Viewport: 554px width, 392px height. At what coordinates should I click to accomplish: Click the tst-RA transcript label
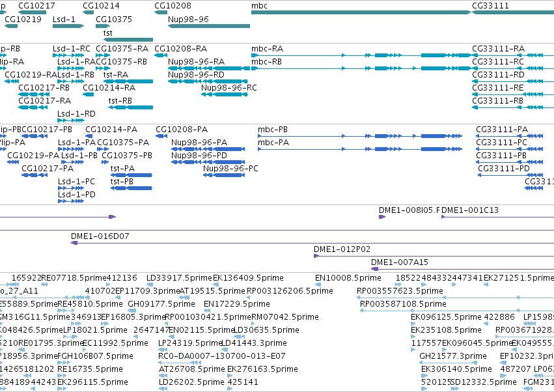pos(115,75)
